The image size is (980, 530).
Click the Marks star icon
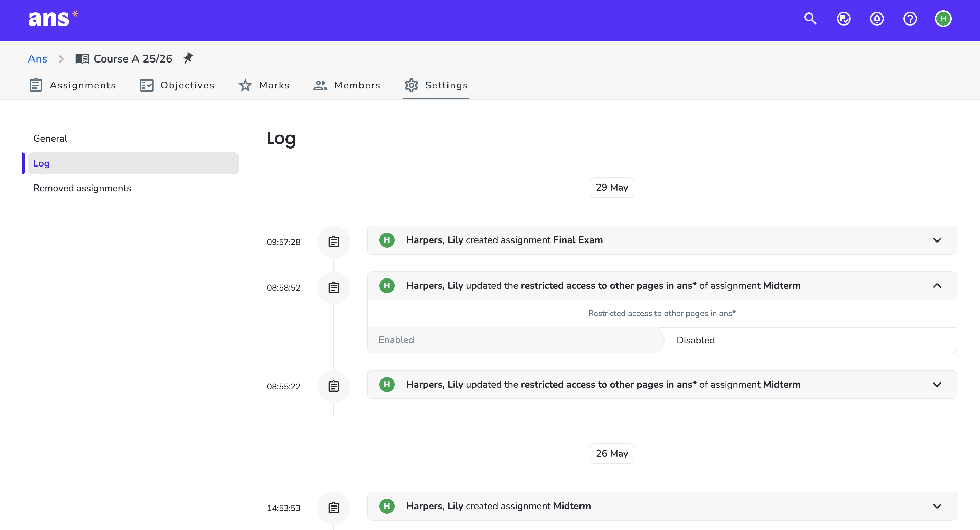click(245, 85)
